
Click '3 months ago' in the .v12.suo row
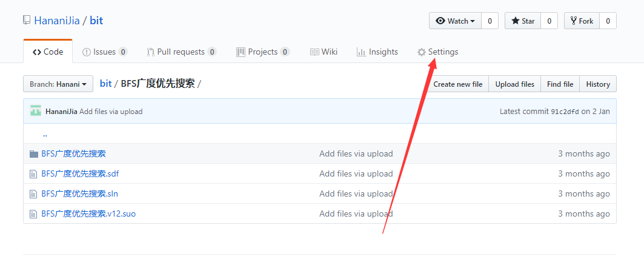pyautogui.click(x=583, y=214)
